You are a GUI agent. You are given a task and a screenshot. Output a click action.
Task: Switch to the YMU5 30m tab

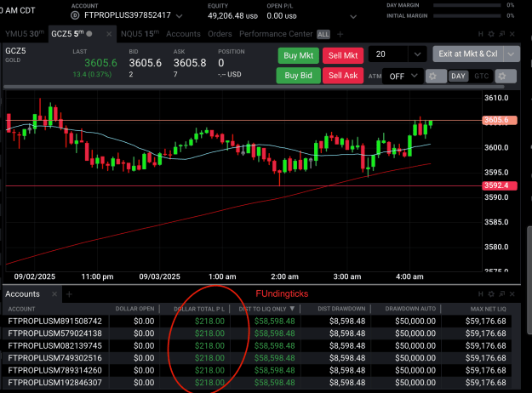(25, 34)
